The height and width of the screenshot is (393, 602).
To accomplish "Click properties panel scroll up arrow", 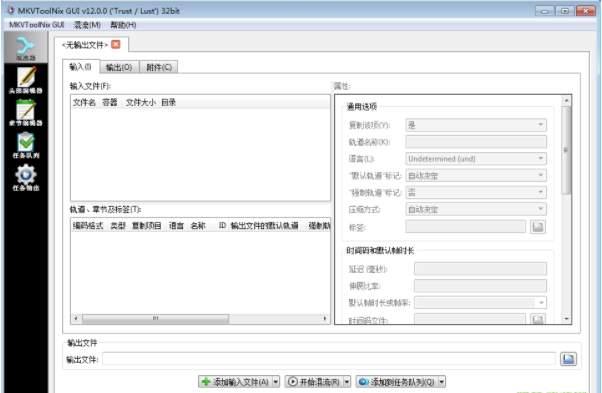I will pos(566,101).
